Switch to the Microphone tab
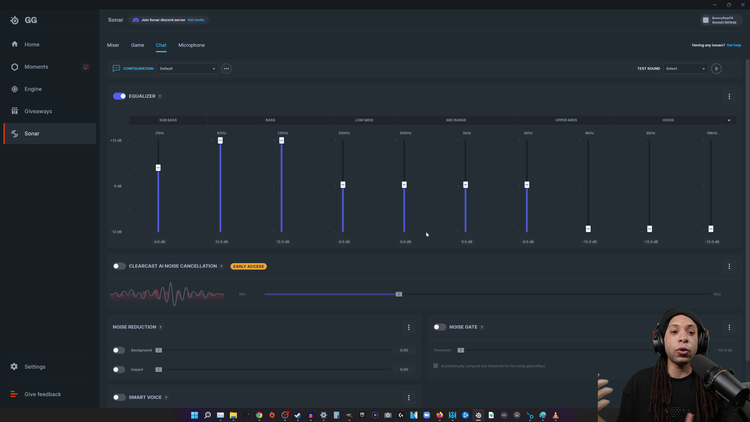The height and width of the screenshot is (422, 750). [191, 45]
